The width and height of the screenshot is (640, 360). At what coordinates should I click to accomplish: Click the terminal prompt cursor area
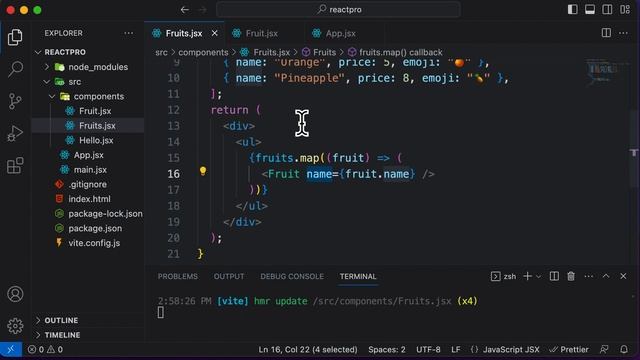click(x=161, y=312)
